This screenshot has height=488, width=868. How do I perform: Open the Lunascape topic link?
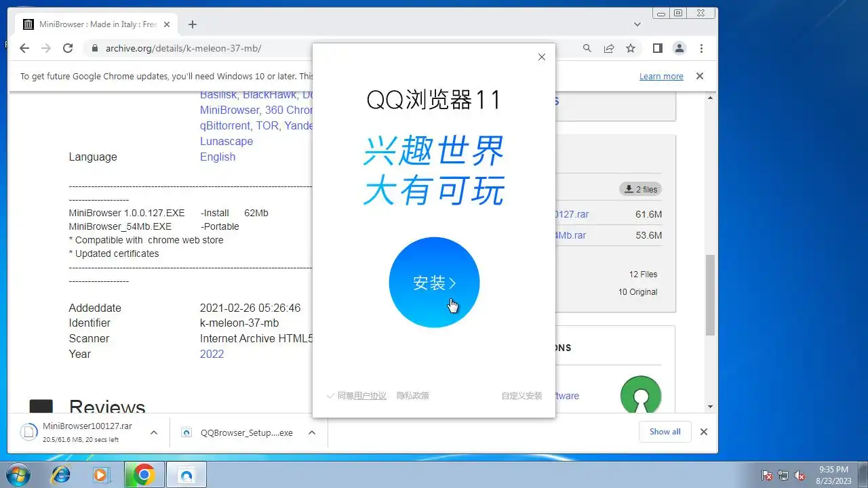click(x=226, y=141)
